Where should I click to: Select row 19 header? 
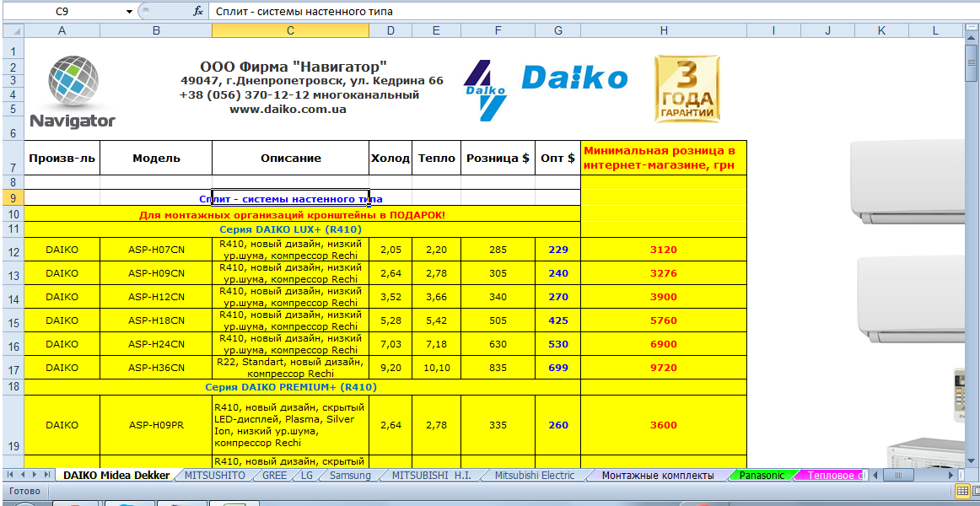pos(13,425)
